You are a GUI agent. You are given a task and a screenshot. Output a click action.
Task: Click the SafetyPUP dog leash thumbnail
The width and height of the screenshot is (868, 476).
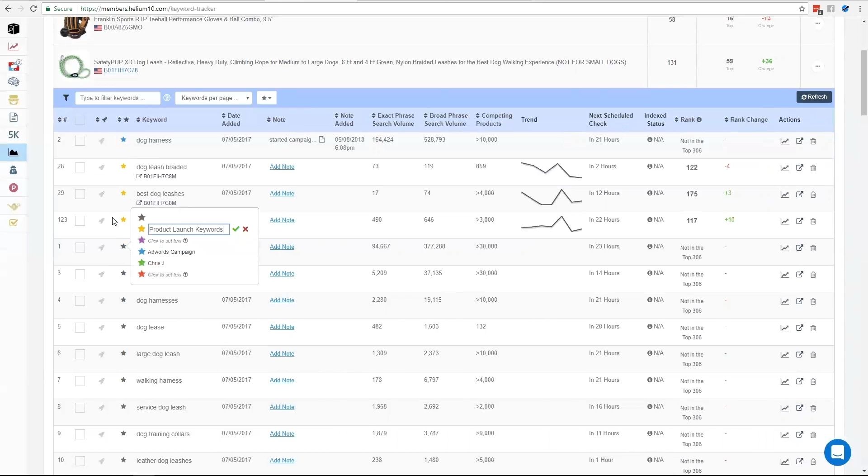click(x=74, y=66)
